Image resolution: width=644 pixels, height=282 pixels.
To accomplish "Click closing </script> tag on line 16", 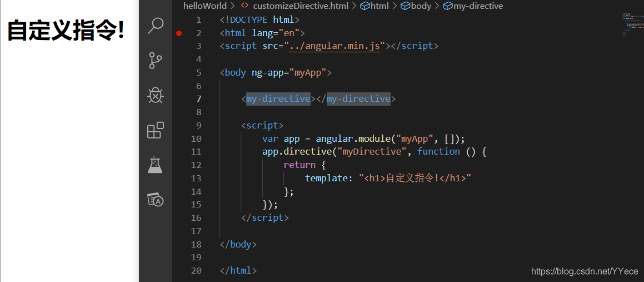I will pyautogui.click(x=265, y=217).
